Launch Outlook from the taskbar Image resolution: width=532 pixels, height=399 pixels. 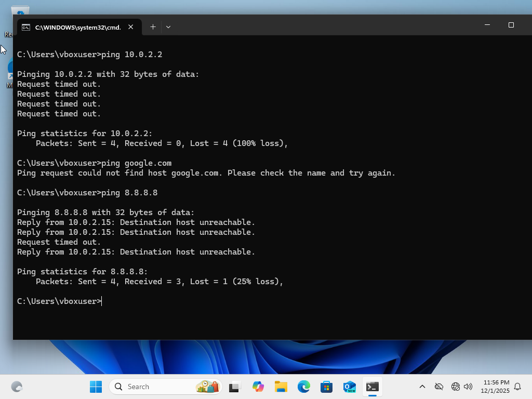349,387
